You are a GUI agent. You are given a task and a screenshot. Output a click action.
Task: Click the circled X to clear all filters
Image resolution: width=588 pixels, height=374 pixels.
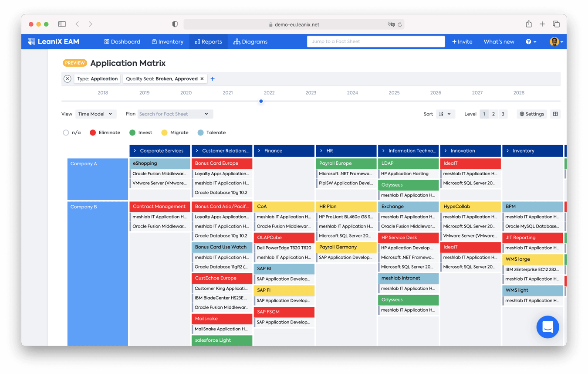tap(68, 78)
